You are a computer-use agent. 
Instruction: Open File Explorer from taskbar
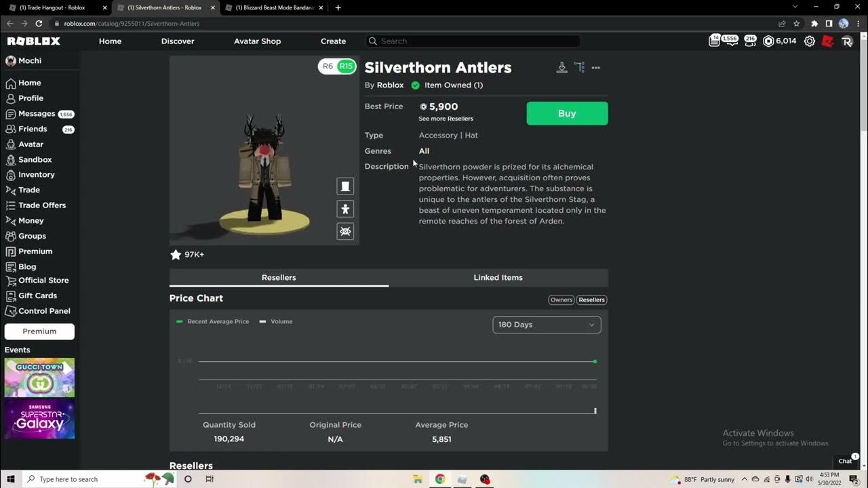click(418, 479)
